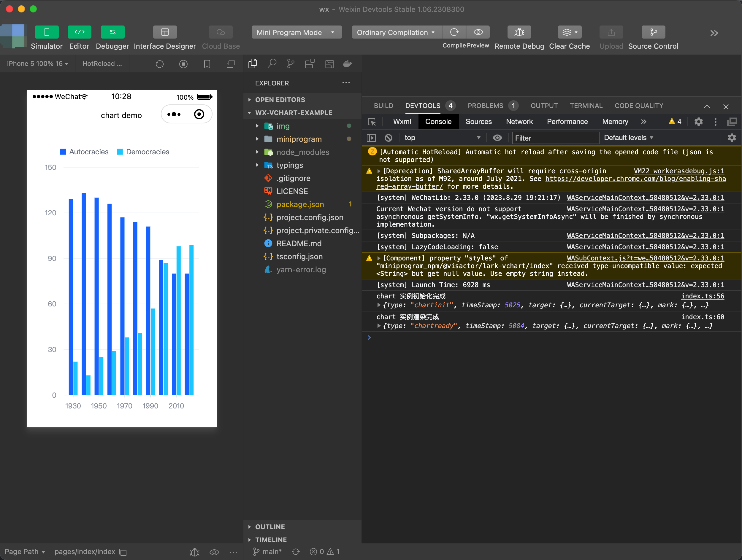The width and height of the screenshot is (742, 560).
Task: Toggle live expression eye icon
Action: pos(497,138)
